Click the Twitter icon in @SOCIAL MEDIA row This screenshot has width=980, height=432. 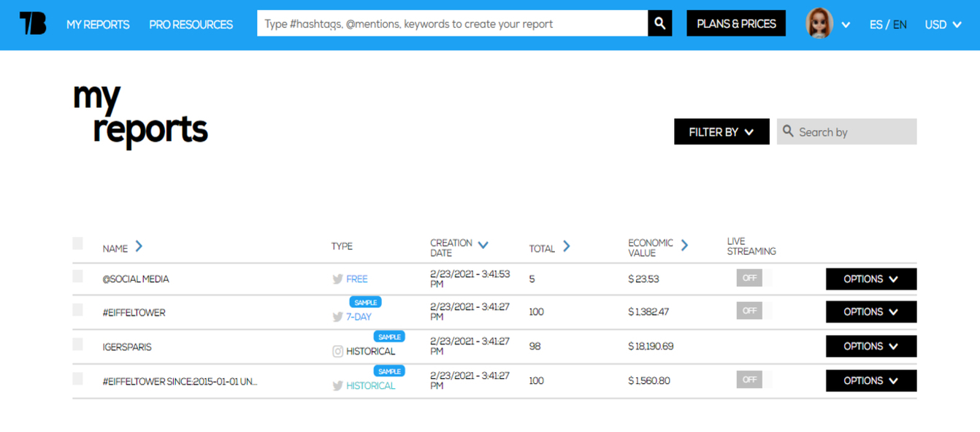coord(337,279)
